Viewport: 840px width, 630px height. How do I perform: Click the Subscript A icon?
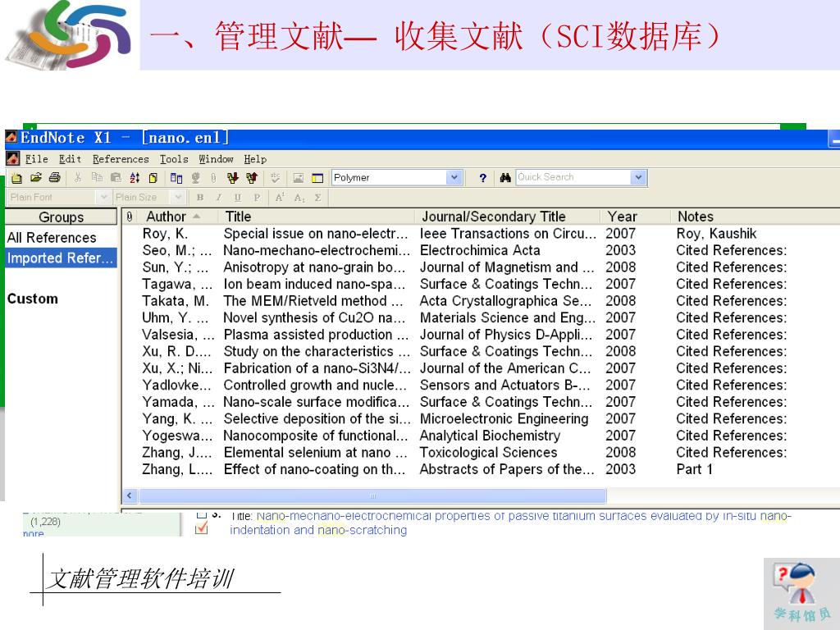pyautogui.click(x=299, y=198)
